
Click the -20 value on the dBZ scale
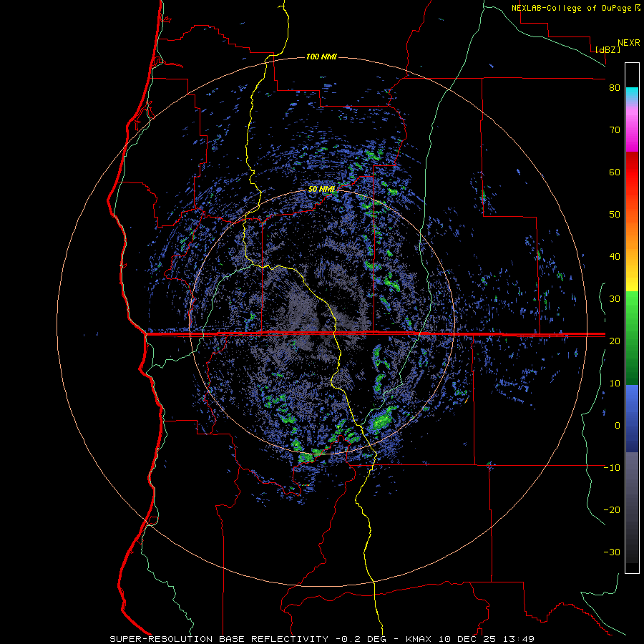pos(612,509)
